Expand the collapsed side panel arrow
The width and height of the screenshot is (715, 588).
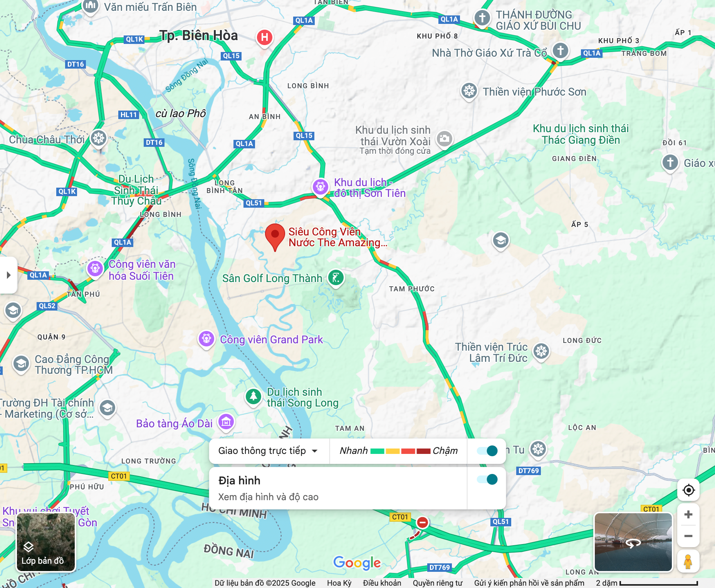[8, 275]
